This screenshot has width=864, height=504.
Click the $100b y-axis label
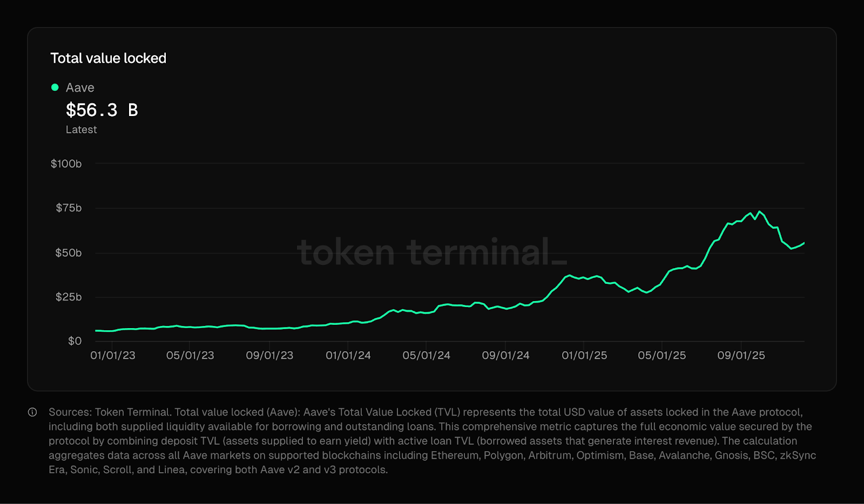(x=66, y=164)
